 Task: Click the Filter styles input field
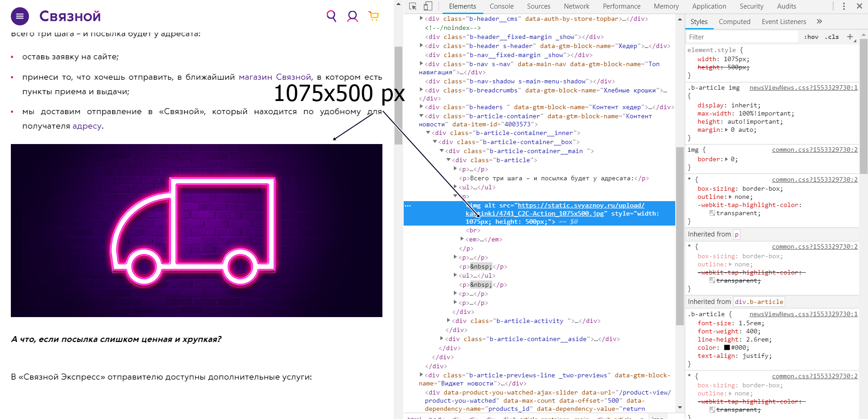click(742, 37)
